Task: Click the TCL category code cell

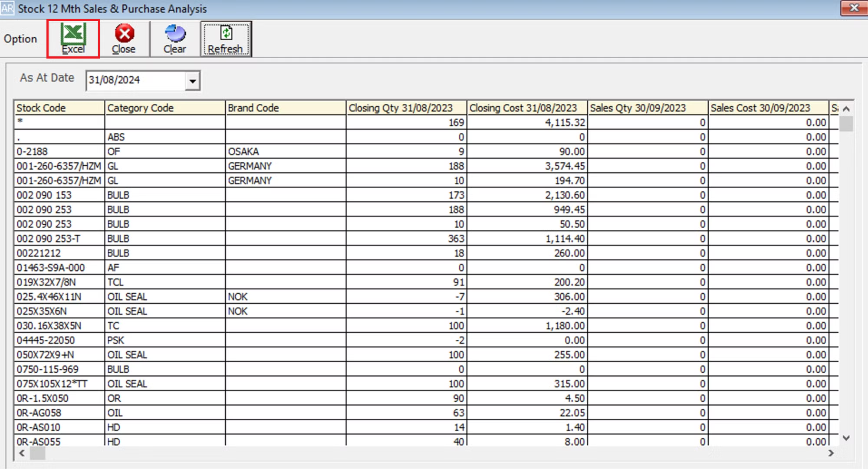Action: tap(165, 282)
